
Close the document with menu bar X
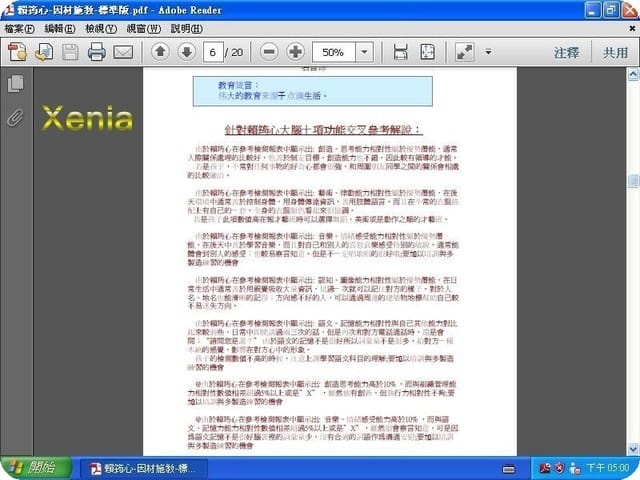632,29
